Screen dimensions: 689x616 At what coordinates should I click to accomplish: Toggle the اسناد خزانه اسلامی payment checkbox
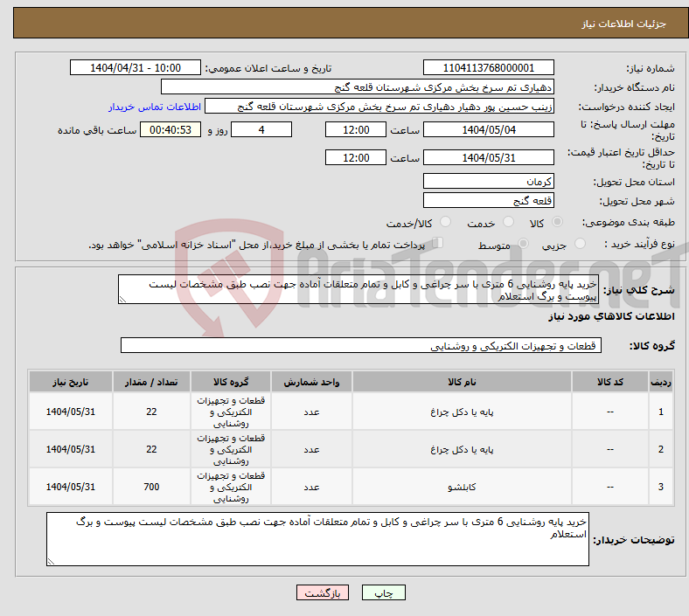click(x=438, y=243)
